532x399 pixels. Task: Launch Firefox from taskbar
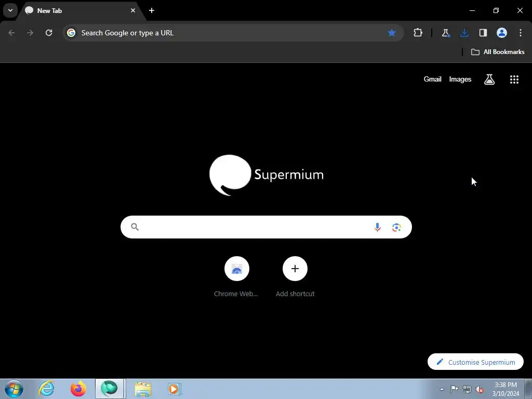coord(78,389)
